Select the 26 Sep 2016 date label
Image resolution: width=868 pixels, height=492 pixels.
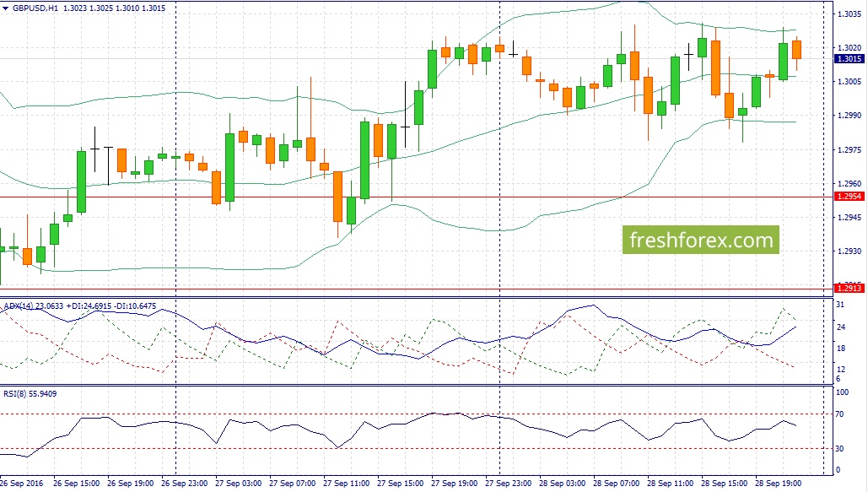point(22,483)
